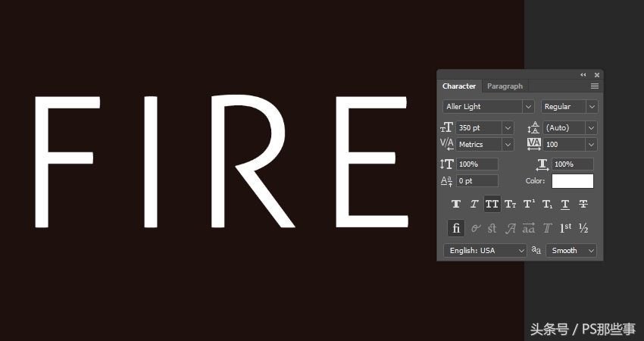Click the Swash icon
Screen dimensions: 644x341
click(x=510, y=228)
